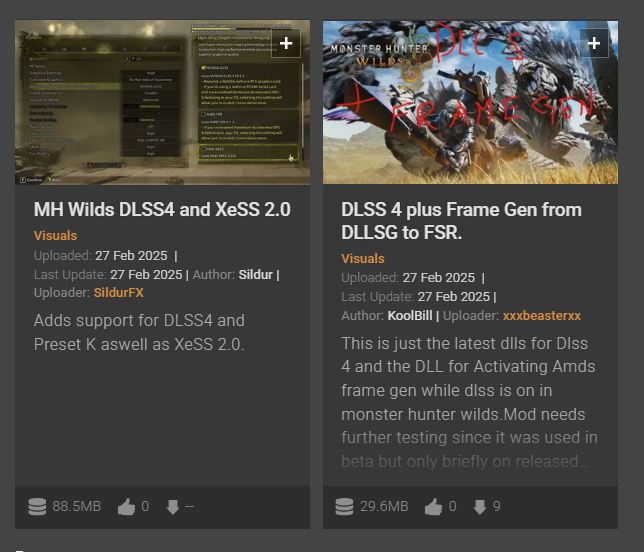Image resolution: width=644 pixels, height=552 pixels.
Task: Click the 88.5MB file size database icon
Action: click(x=37, y=506)
